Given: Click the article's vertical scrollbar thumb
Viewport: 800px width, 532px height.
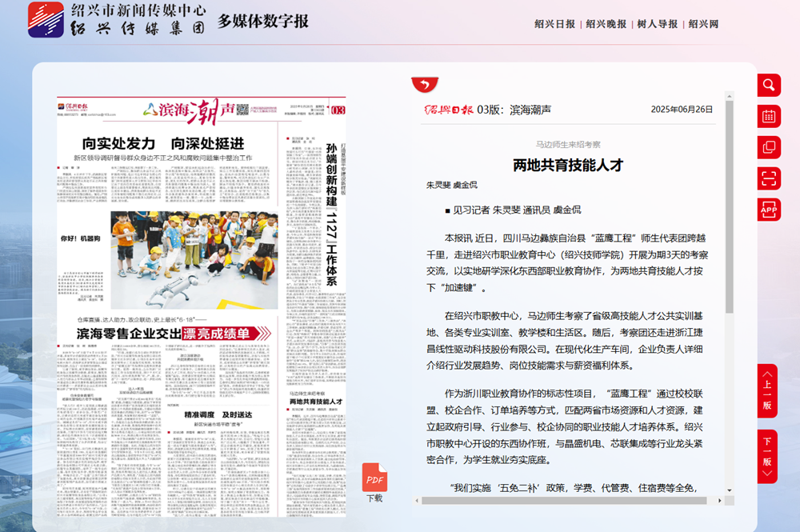Looking at the screenshot, I should click(x=729, y=208).
